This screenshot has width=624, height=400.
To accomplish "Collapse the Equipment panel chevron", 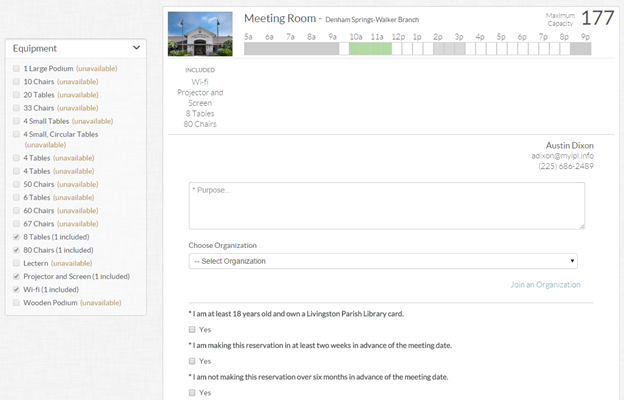I will (136, 48).
